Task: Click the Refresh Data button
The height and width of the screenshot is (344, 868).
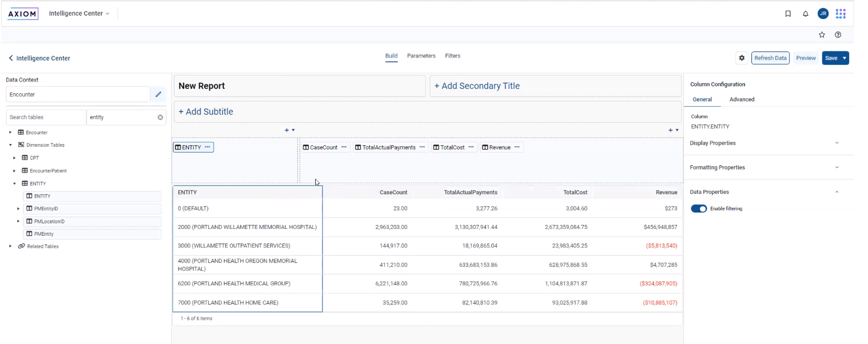Action: click(x=770, y=58)
